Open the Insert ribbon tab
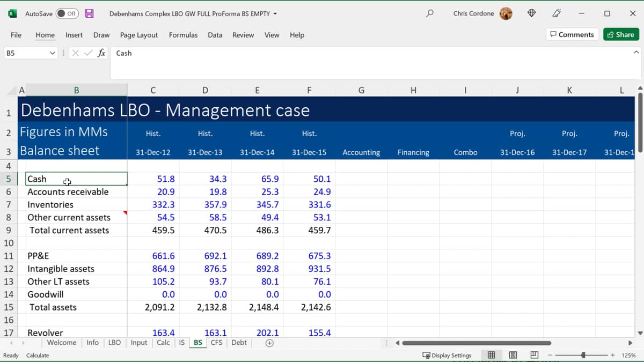This screenshot has width=644, height=362. 74,35
